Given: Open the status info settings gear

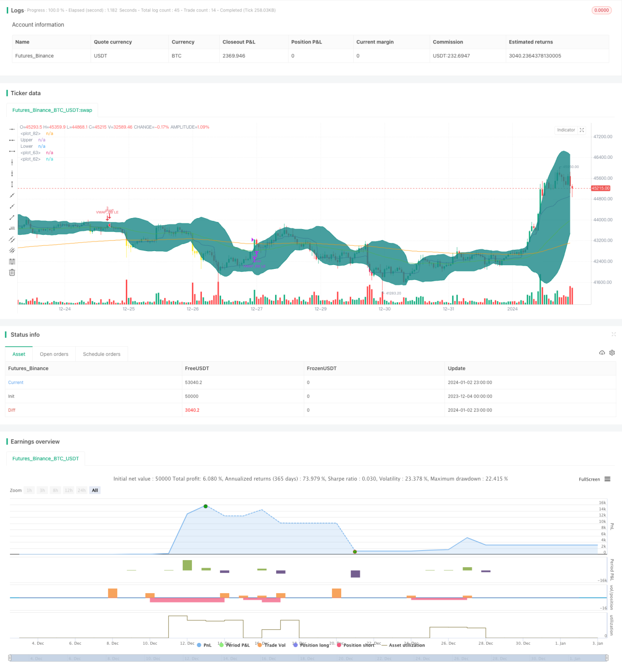Looking at the screenshot, I should [x=612, y=353].
